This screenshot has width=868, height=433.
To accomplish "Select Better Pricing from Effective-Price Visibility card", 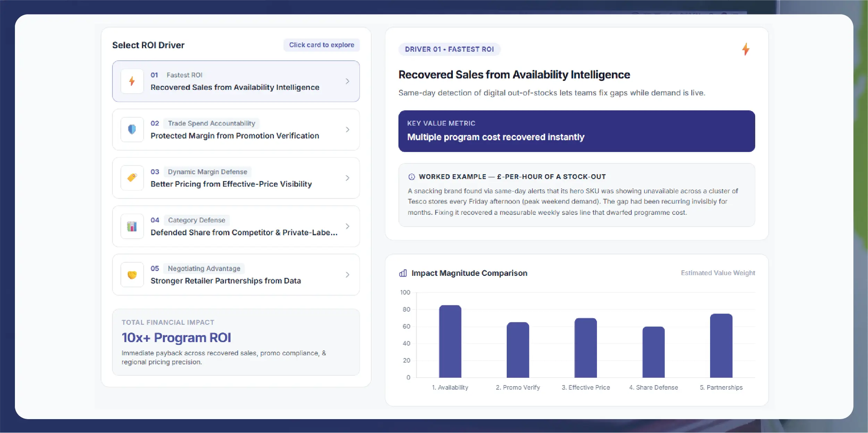I will pos(236,178).
